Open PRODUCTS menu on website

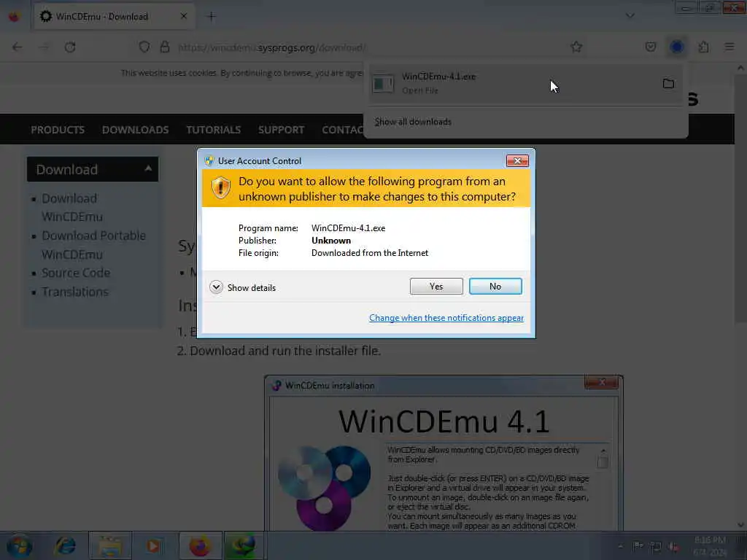click(x=58, y=130)
